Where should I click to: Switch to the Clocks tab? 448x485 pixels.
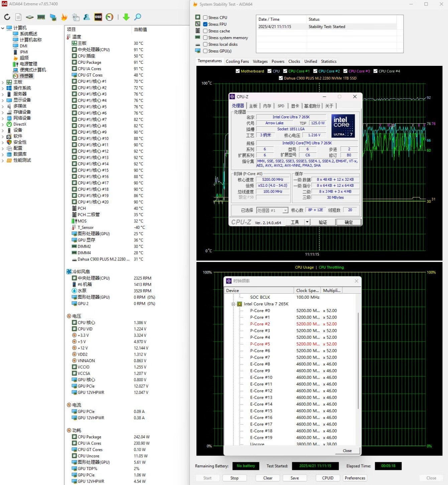[x=294, y=61]
